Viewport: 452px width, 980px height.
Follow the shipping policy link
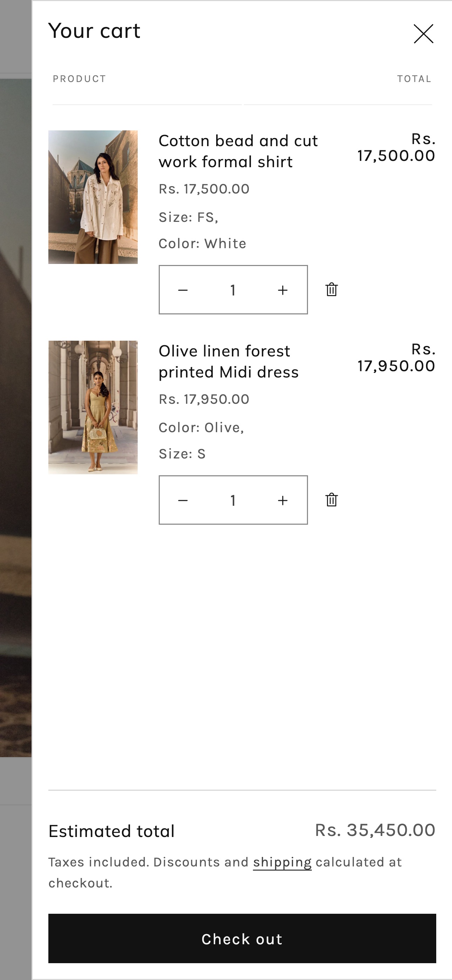point(282,862)
